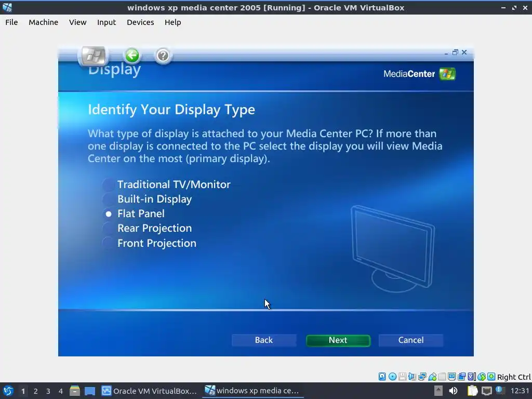Click VirtualBox recording indicator icon
Viewport: 532px width, 399px height.
point(461,376)
